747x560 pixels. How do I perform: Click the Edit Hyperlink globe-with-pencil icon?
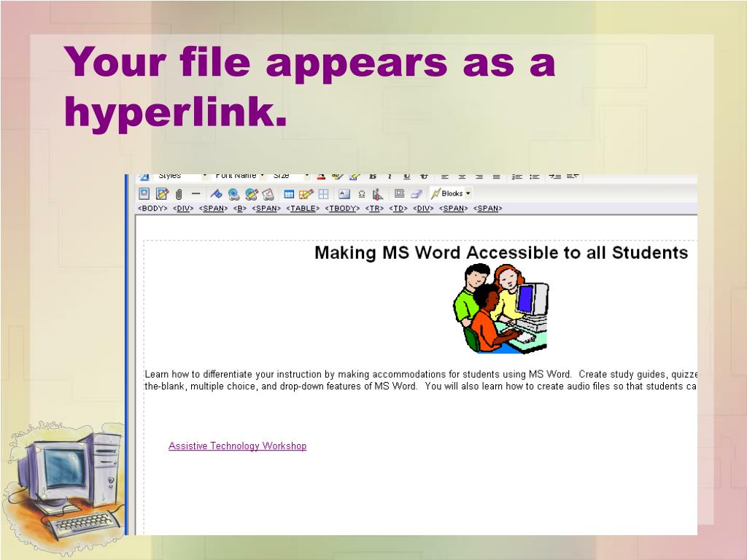251,194
